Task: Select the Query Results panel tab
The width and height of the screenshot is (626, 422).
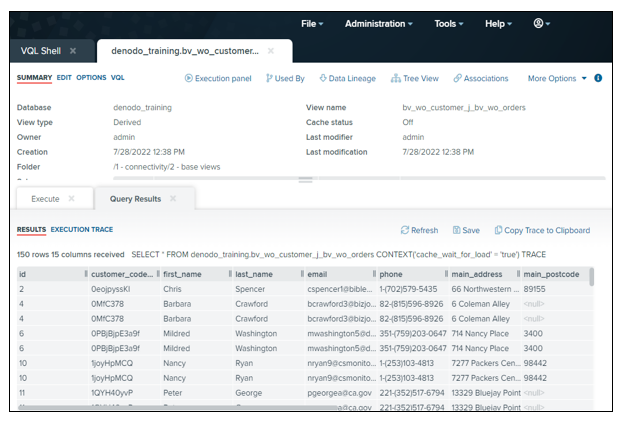Action: [135, 199]
